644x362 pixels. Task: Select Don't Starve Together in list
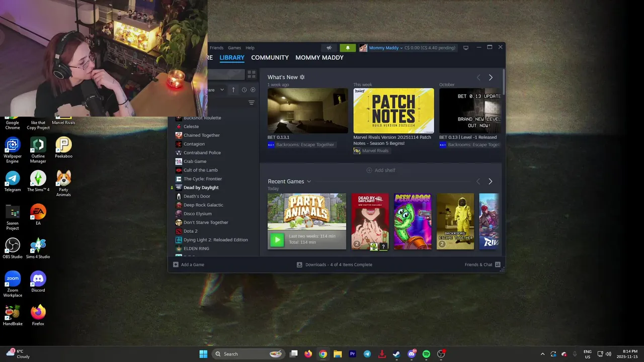[206, 222]
